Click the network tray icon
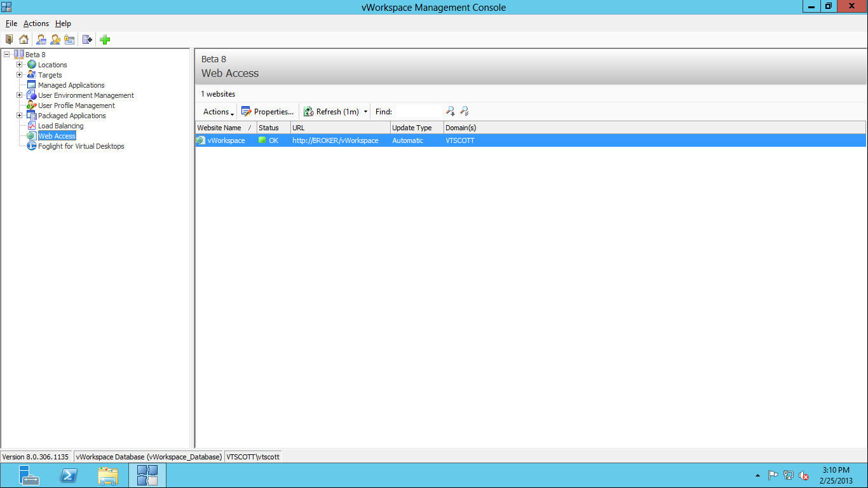Image resolution: width=868 pixels, height=488 pixels. 789,475
